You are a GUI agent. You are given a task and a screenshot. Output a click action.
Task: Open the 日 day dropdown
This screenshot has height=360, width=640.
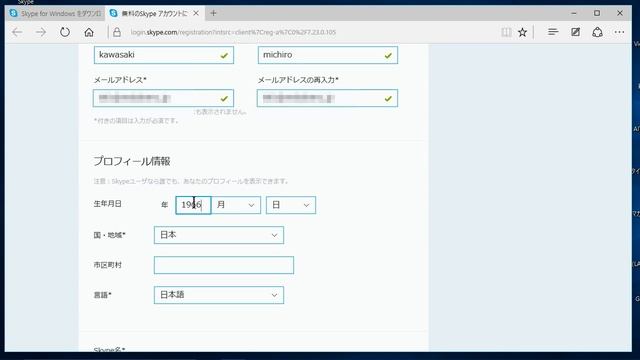pyautogui.click(x=291, y=205)
